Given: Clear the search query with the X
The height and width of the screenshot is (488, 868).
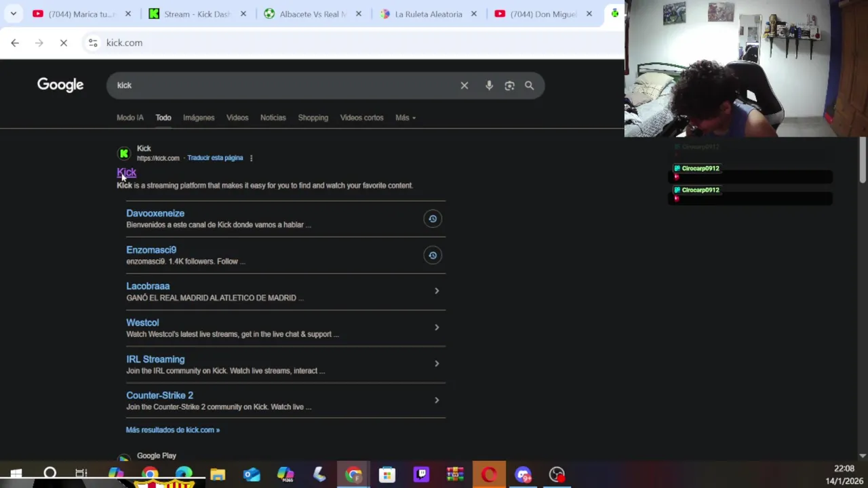Looking at the screenshot, I should point(465,85).
